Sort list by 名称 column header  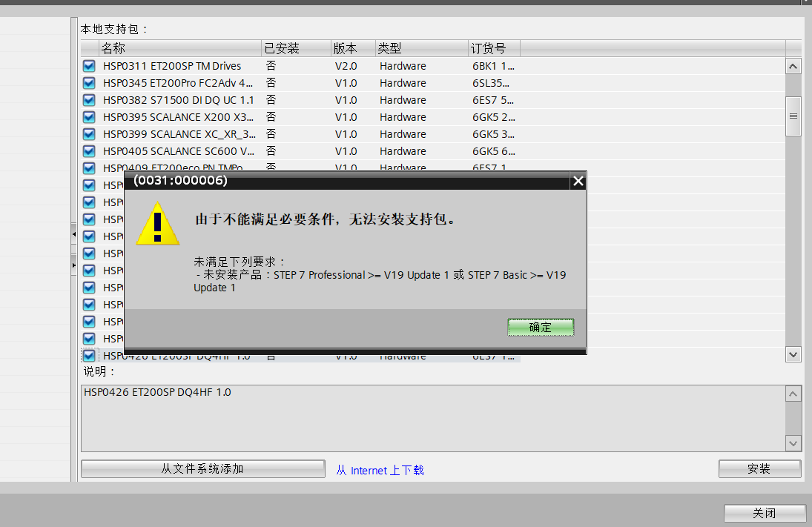tap(180, 49)
